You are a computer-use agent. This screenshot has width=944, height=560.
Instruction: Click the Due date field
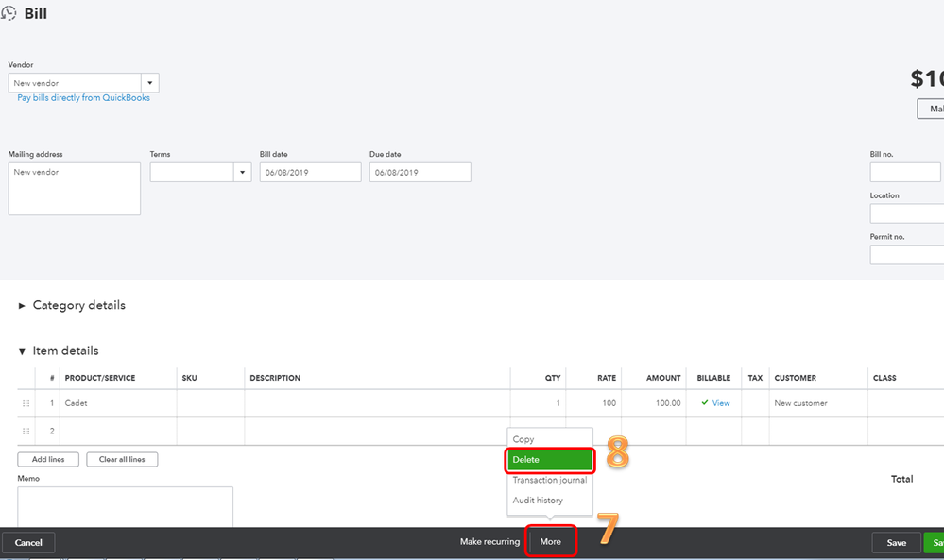(x=420, y=172)
